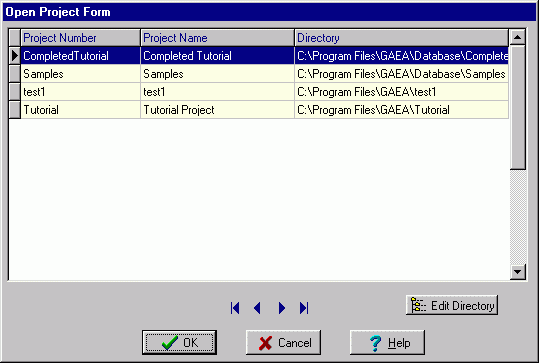This screenshot has height=363, width=539.
Task: Select the Samples project number cell
Action: [80, 74]
